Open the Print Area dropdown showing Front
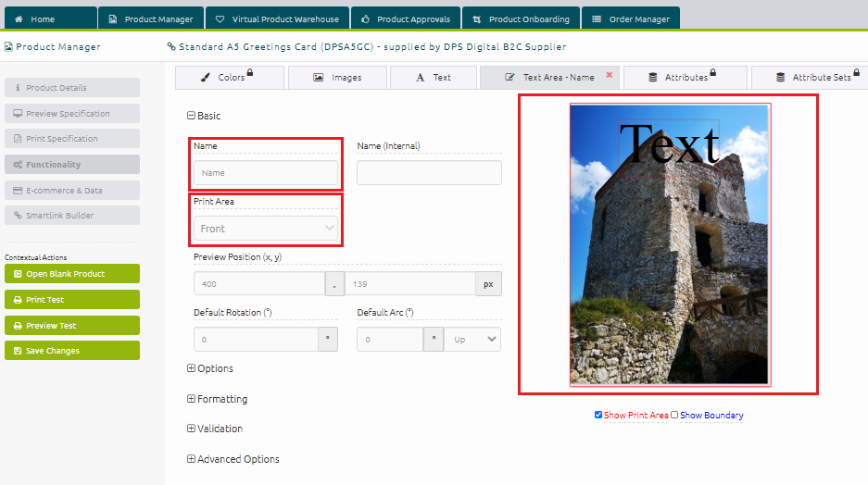Screen dimensions: 868x485 (x=266, y=229)
